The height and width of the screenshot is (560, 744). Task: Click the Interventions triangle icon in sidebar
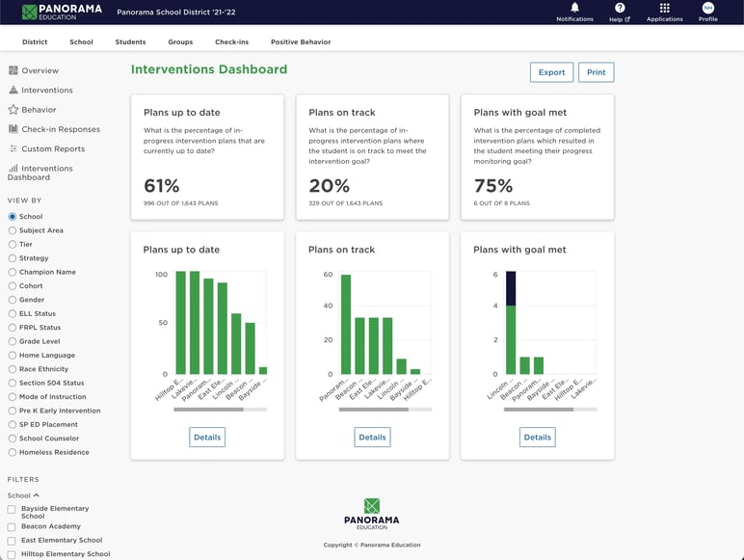pyautogui.click(x=13, y=90)
